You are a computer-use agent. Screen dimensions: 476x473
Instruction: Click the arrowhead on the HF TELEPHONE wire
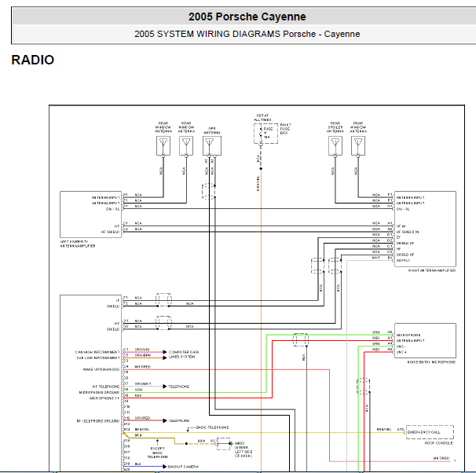point(165,387)
